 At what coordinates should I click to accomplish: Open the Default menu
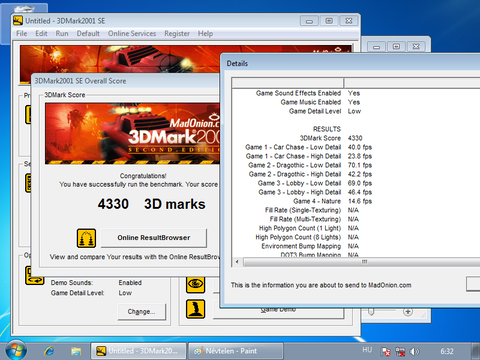coord(88,34)
